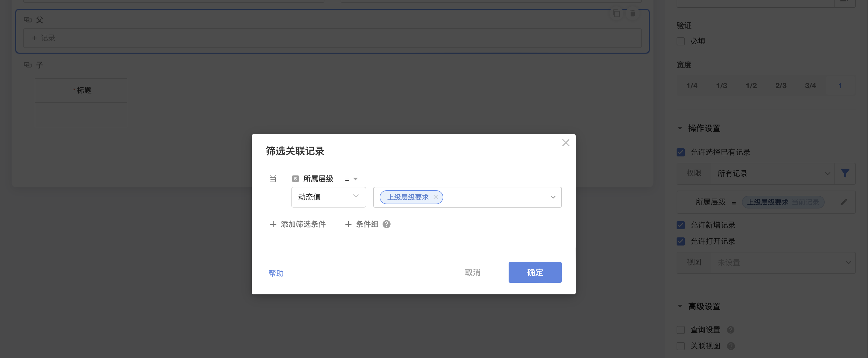This screenshot has height=358, width=868.
Task: Remove the 上级层级要求 tag via its x
Action: (x=435, y=197)
